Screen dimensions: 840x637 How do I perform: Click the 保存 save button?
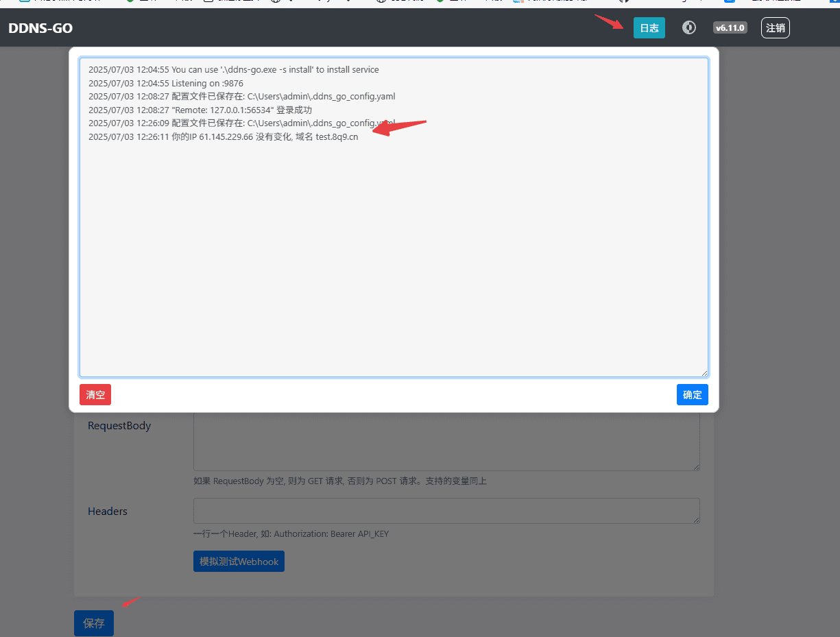[94, 623]
